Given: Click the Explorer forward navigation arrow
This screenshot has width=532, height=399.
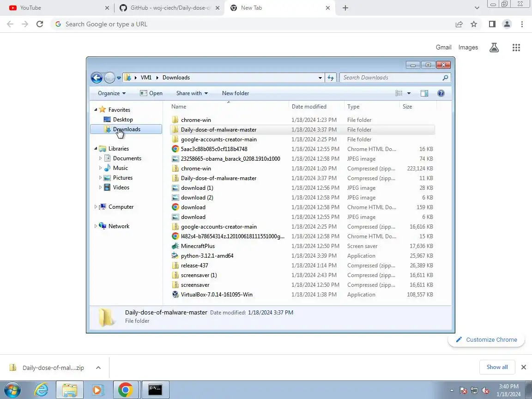Looking at the screenshot, I should click(x=109, y=78).
